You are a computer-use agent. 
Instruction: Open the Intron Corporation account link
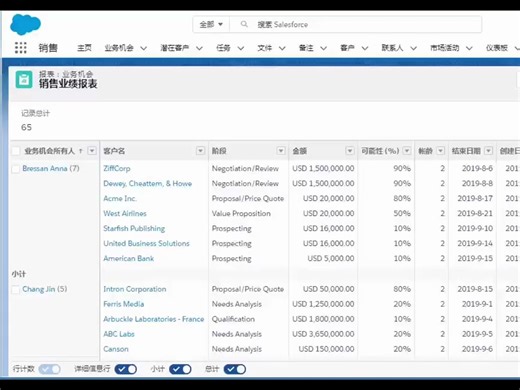coord(135,289)
